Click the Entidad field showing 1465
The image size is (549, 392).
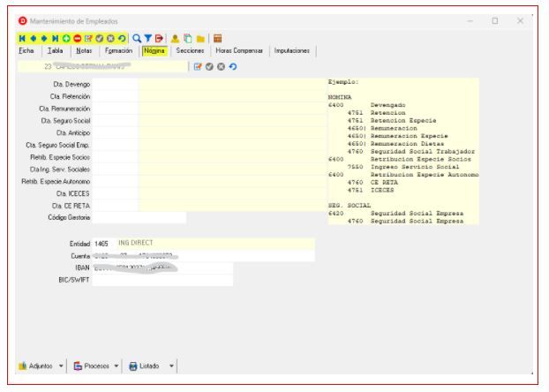coord(104,244)
